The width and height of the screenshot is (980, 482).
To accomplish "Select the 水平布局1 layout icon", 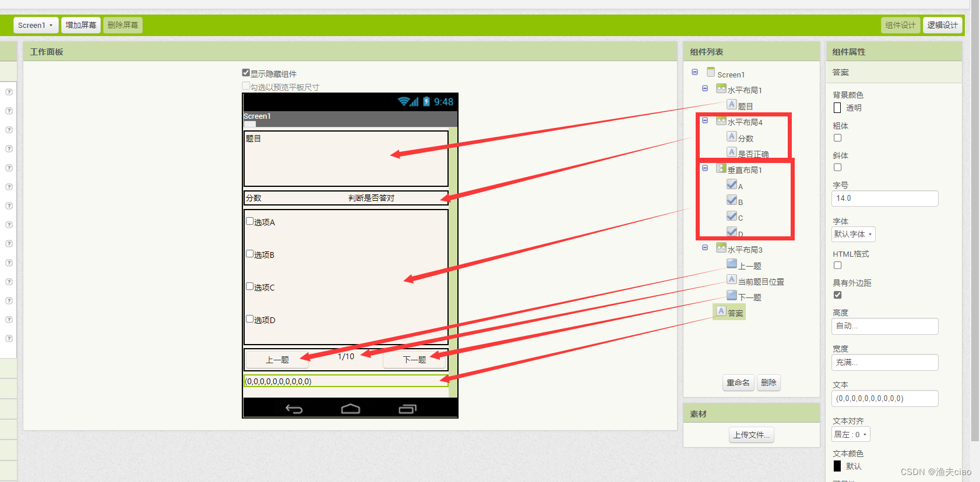I will 721,88.
